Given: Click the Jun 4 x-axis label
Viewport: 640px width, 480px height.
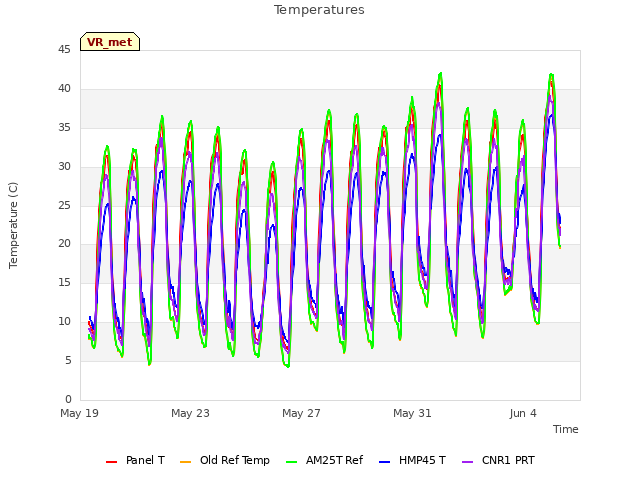Looking at the screenshot, I should tap(523, 413).
